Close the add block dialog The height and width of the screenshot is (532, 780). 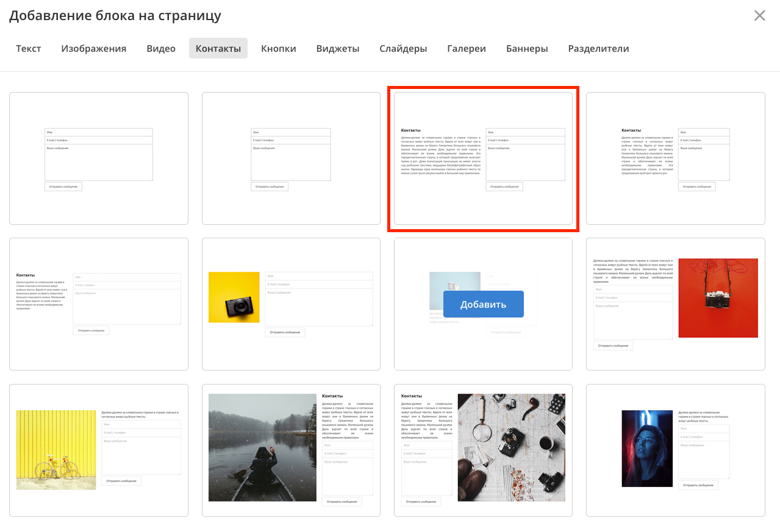759,16
